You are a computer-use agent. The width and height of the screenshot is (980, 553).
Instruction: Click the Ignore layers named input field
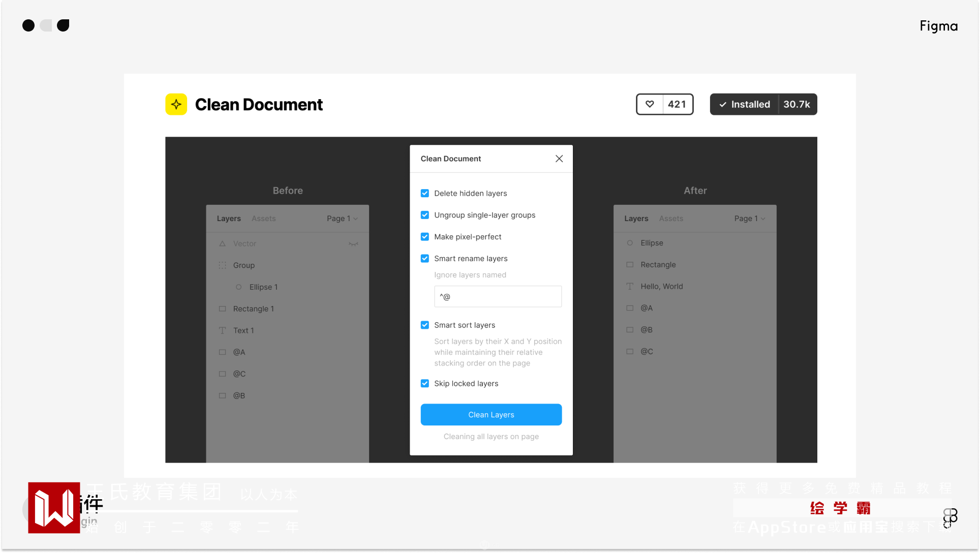[498, 297]
